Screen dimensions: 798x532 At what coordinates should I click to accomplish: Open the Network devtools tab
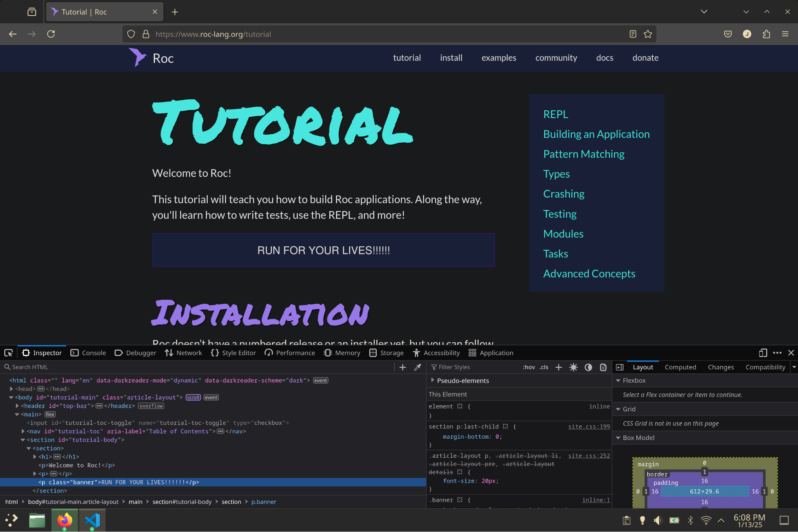coord(184,353)
